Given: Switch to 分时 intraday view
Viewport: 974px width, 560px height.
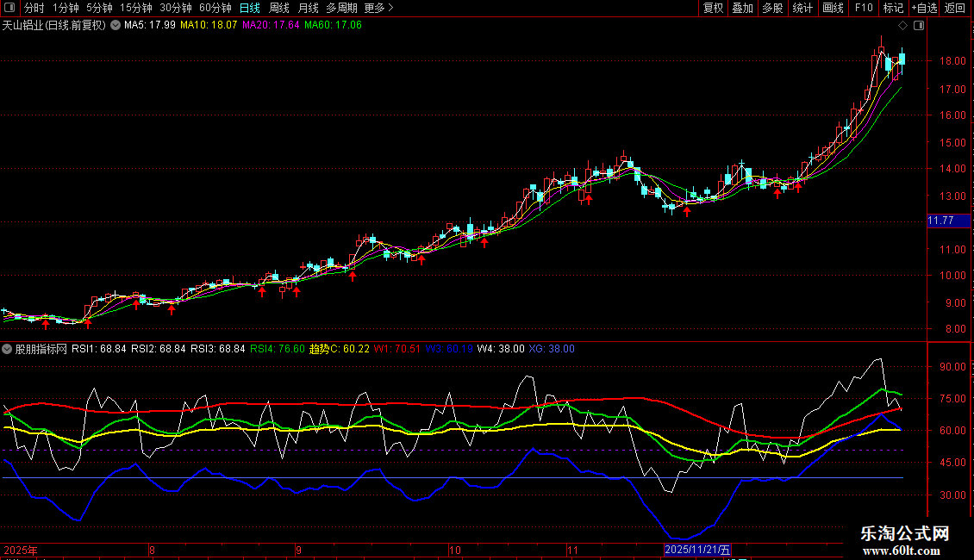Looking at the screenshot, I should (34, 8).
